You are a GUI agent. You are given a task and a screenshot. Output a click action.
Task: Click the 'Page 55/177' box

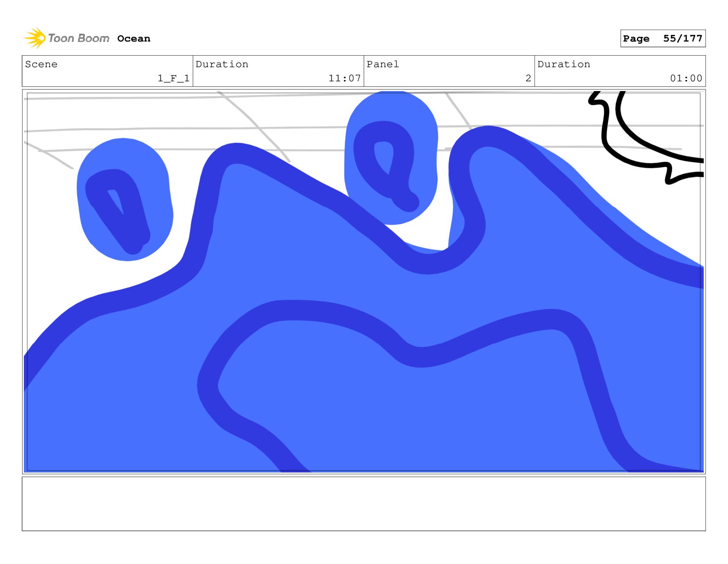pyautogui.click(x=663, y=38)
